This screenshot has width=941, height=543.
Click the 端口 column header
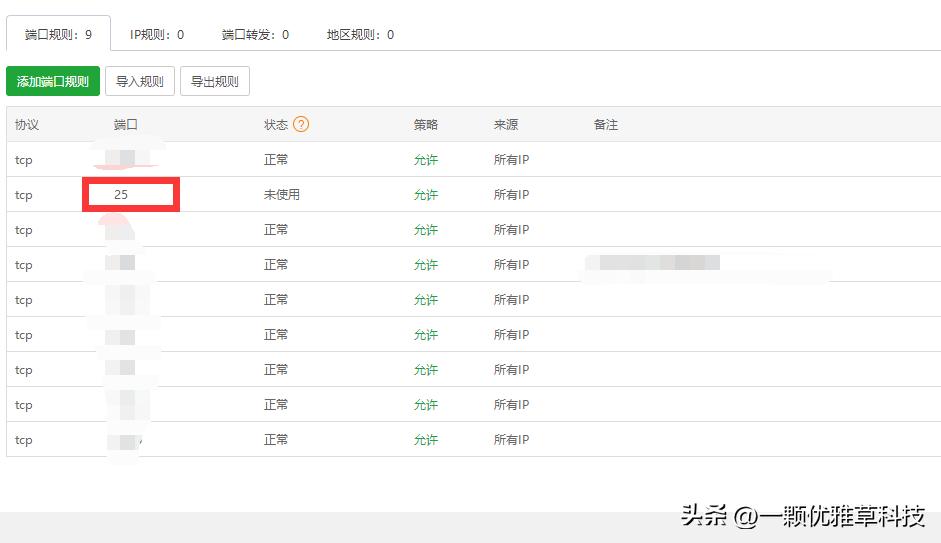(x=125, y=124)
